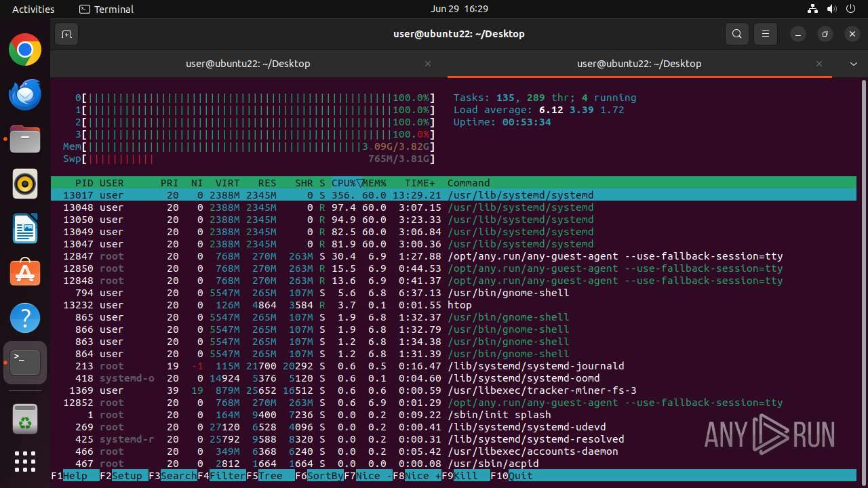Open the Files manager in dock
Screen dimensions: 868x488
(x=25, y=139)
